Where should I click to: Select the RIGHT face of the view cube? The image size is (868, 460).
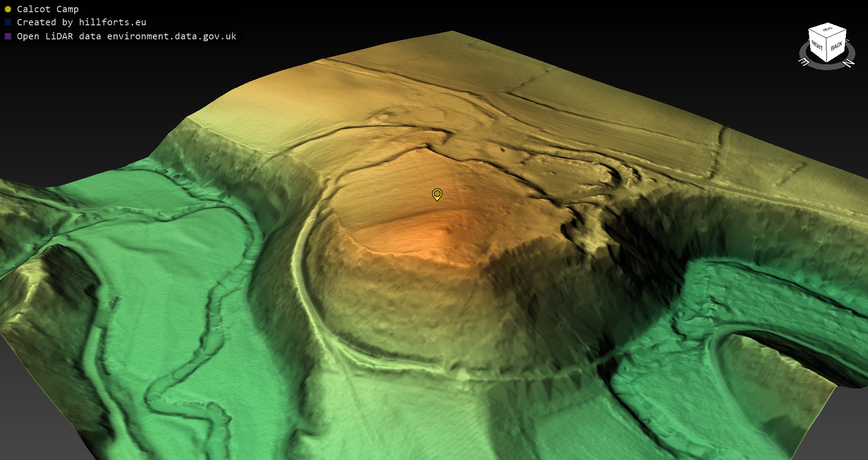click(817, 46)
